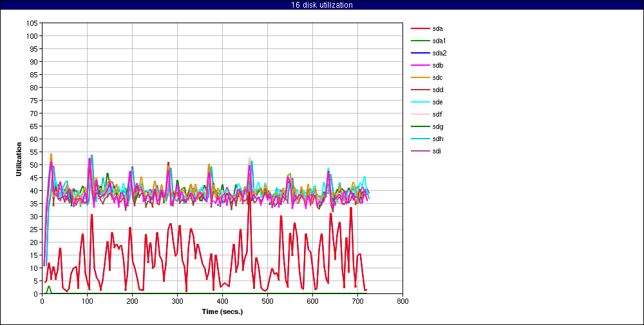Click the x-axis tick label 500
The image size is (644, 325).
[267, 300]
